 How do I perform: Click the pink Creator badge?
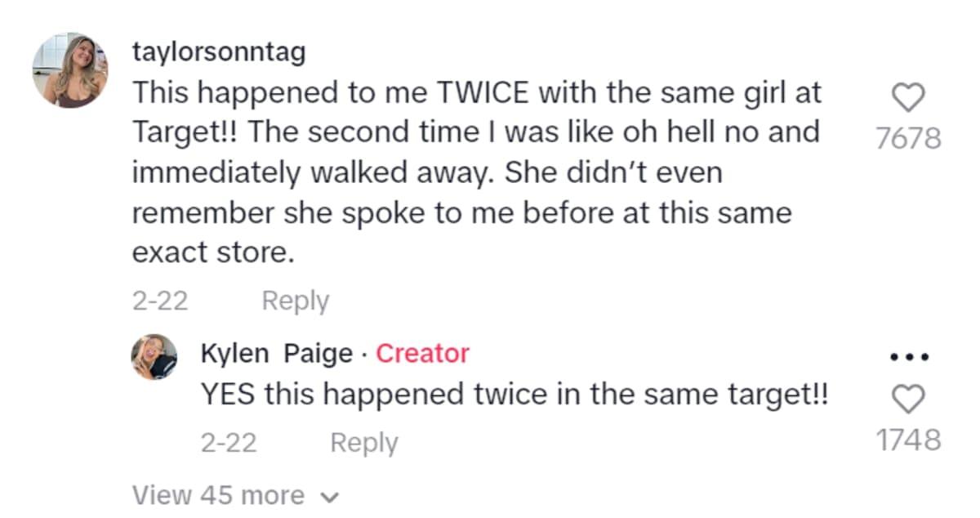pyautogui.click(x=422, y=354)
